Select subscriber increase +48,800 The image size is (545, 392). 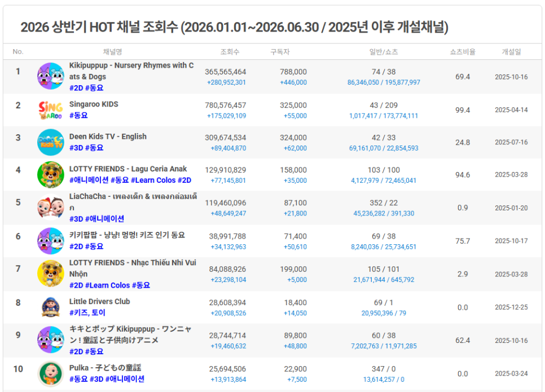pyautogui.click(x=295, y=346)
